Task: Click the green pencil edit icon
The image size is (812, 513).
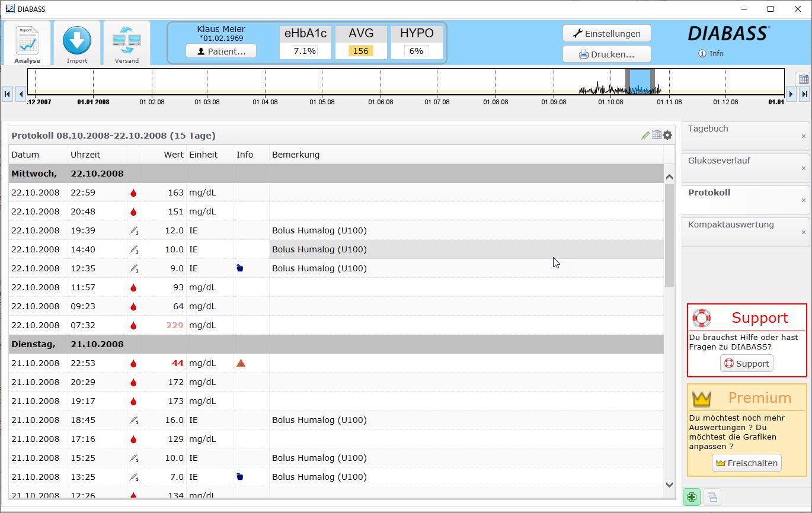Action: pos(645,136)
